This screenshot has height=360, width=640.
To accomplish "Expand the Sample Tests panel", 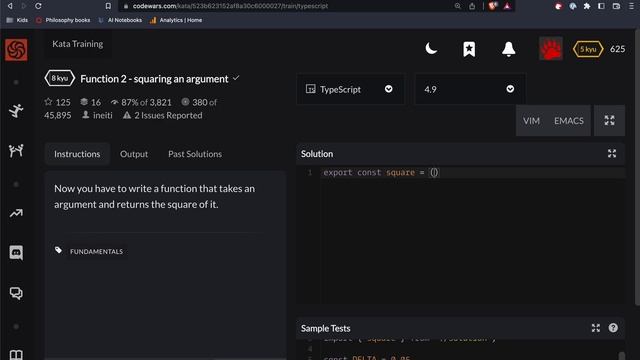I will pos(596,328).
